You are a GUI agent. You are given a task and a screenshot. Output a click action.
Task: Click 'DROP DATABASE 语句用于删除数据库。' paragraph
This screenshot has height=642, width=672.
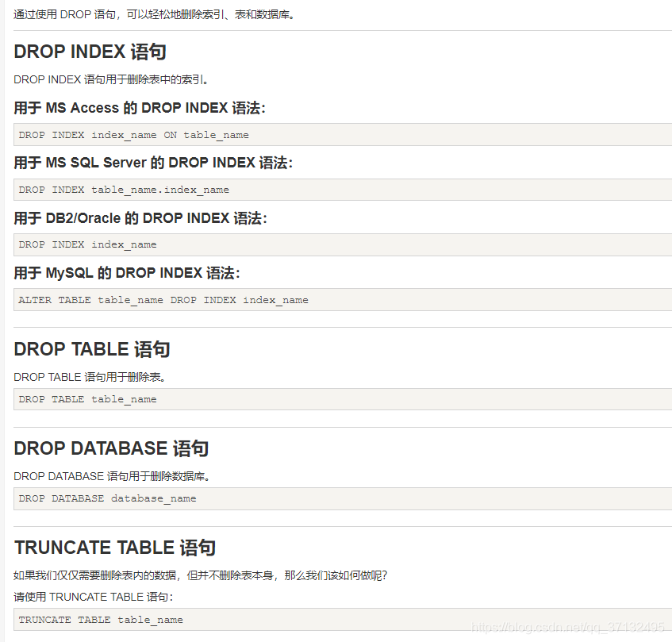112,477
